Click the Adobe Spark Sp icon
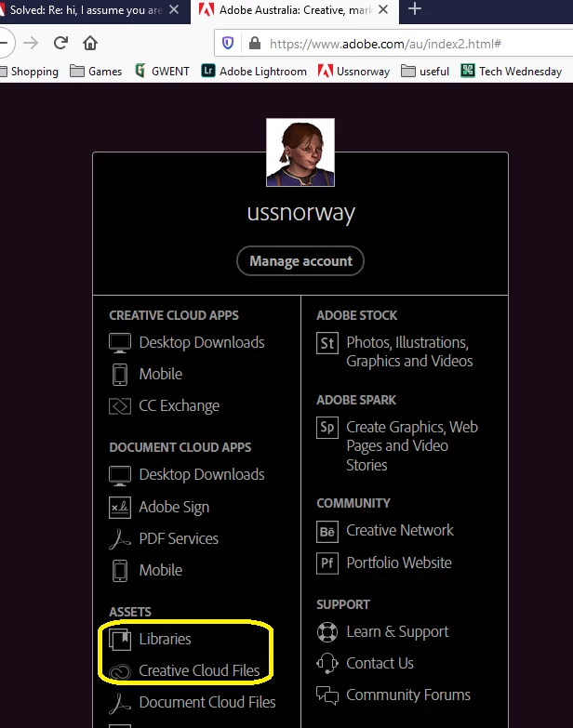Viewport: 573px width, 728px height. [327, 428]
